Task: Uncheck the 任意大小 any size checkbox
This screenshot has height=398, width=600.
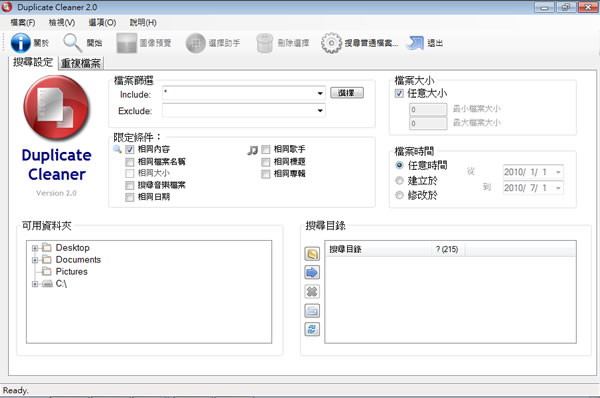Action: pyautogui.click(x=399, y=93)
